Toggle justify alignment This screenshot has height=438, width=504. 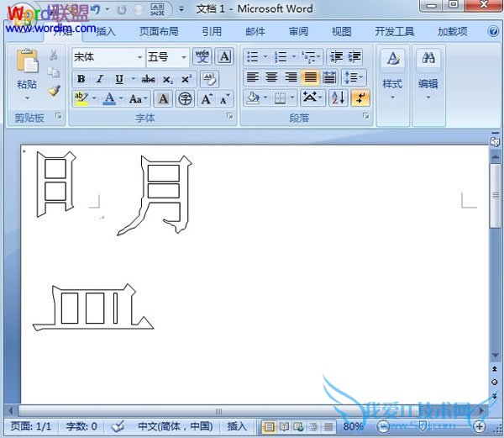310,77
